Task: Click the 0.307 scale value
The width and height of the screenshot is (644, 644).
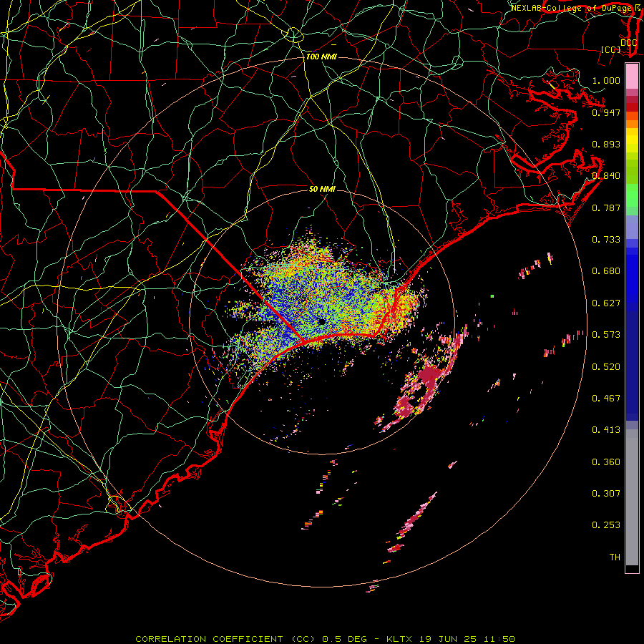Action: click(606, 494)
